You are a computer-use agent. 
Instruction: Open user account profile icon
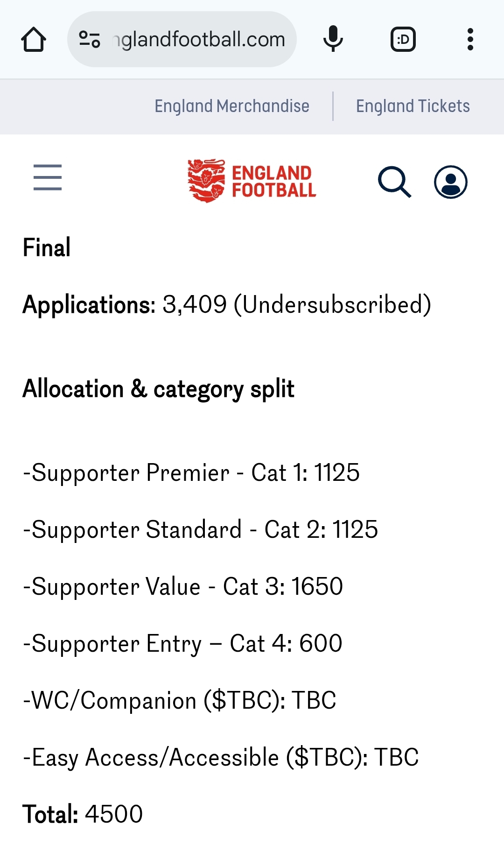450,182
